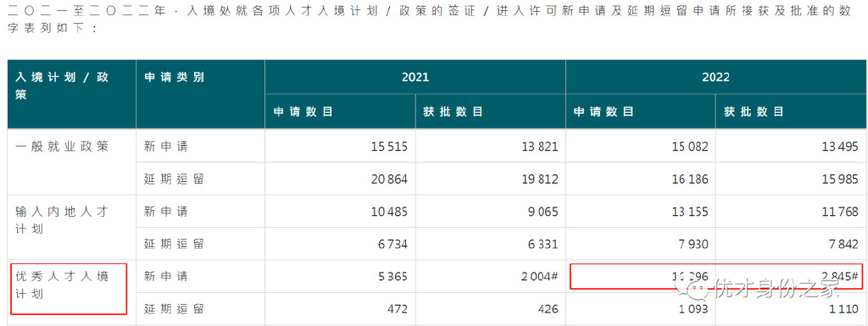The image size is (868, 326).
Task: Select the value 15 082
Action: (x=690, y=146)
